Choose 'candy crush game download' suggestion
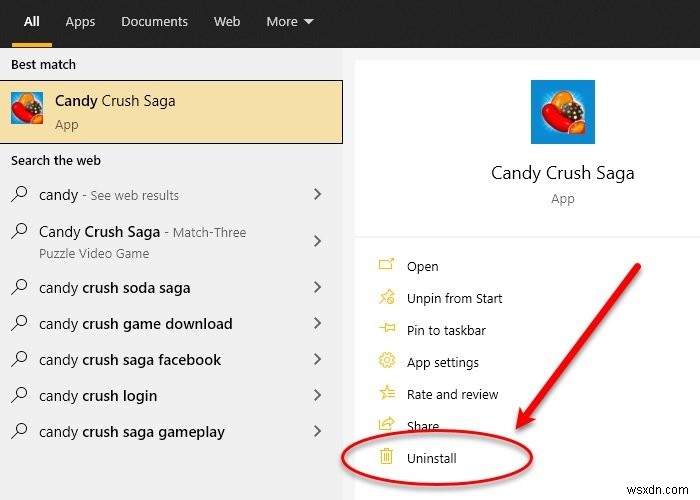The height and width of the screenshot is (500, 700). 135,324
